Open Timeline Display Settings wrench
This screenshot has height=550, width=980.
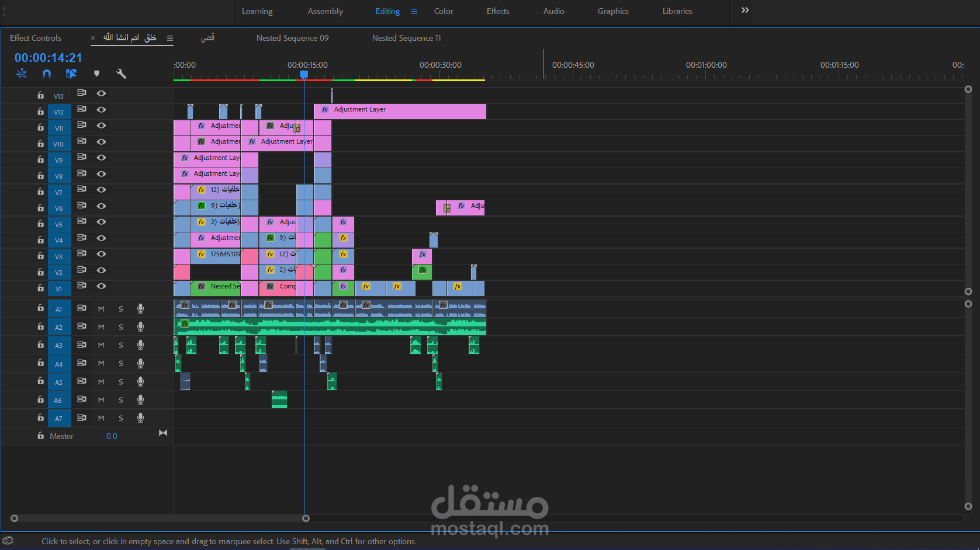[x=121, y=74]
